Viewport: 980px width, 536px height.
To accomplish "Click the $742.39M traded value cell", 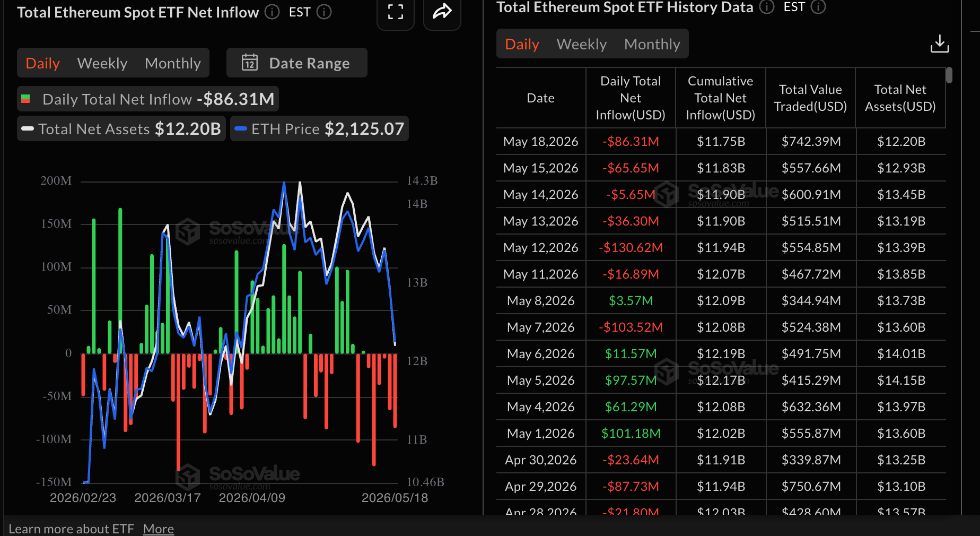I will pos(811,141).
